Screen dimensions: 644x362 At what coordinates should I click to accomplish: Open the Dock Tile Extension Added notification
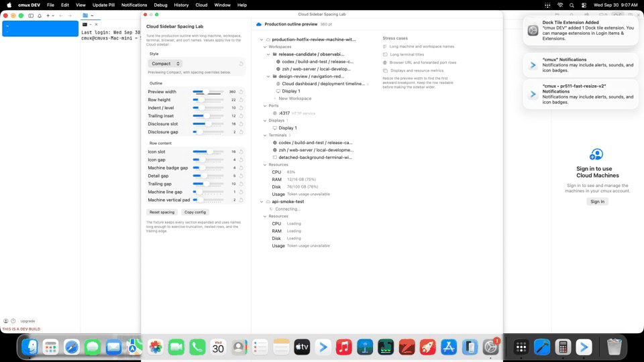pyautogui.click(x=581, y=30)
